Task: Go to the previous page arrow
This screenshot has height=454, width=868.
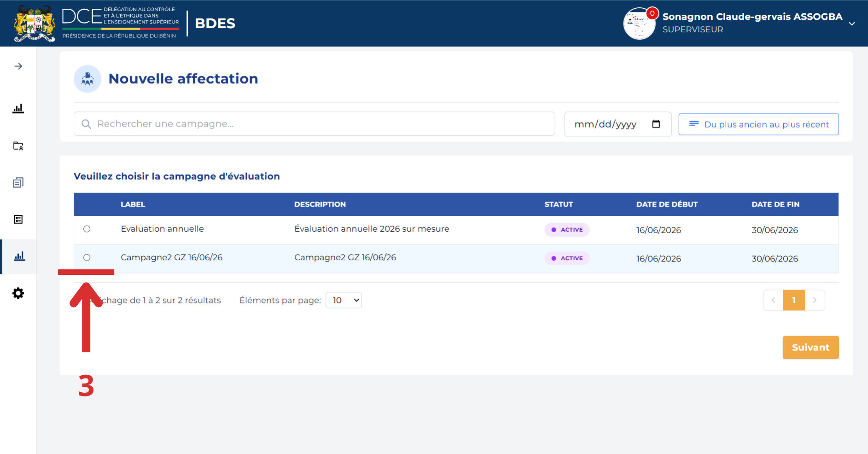Action: click(773, 300)
